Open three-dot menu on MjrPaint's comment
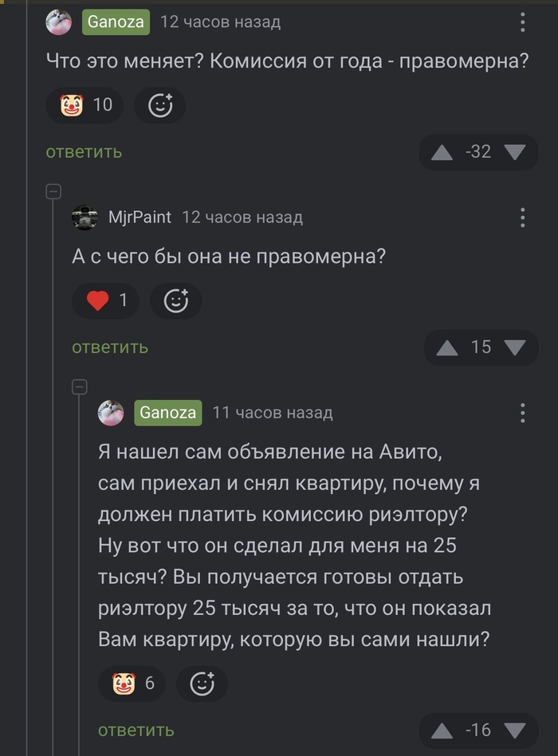The width and height of the screenshot is (558, 756). point(523,217)
